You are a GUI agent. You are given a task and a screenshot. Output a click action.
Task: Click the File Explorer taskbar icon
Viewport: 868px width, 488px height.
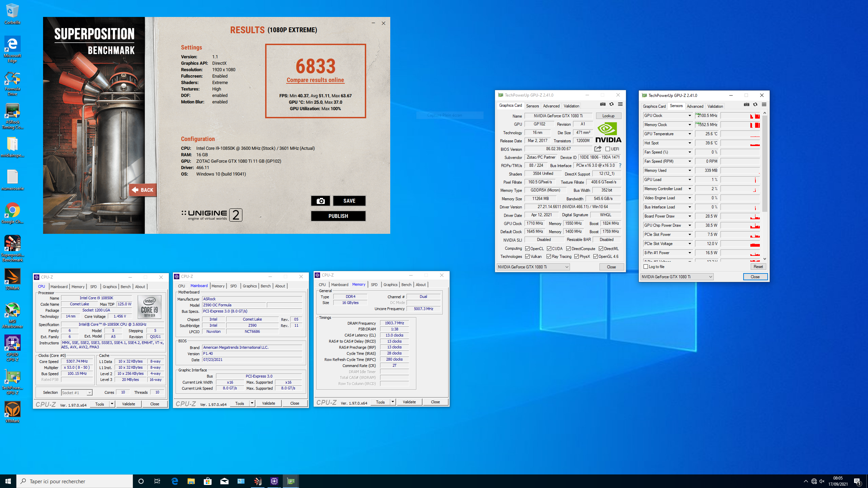pyautogui.click(x=191, y=481)
